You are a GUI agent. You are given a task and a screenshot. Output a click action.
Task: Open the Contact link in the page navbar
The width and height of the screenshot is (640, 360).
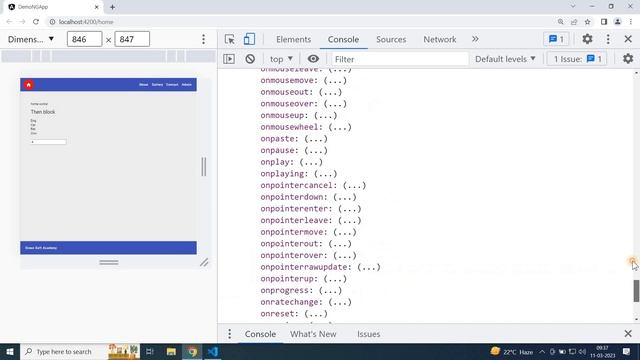172,84
